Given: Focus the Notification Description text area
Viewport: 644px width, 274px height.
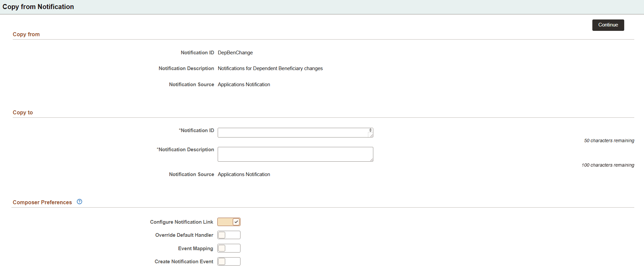Looking at the screenshot, I should (x=295, y=154).
